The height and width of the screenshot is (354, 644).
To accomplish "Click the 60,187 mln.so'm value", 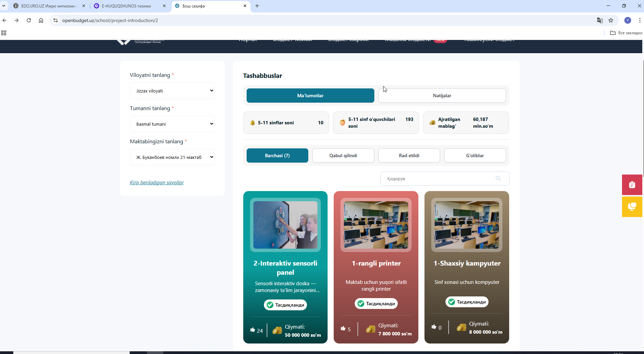I will [483, 123].
